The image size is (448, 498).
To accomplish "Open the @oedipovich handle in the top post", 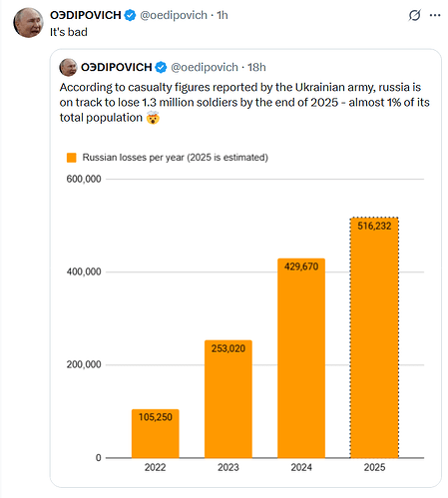I will 174,15.
